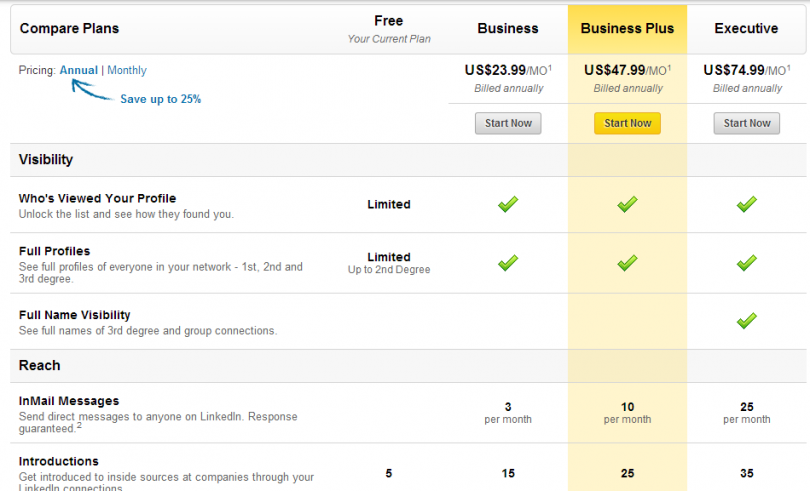Click Executive checkmark in Full Profiles row
The width and height of the screenshot is (810, 491).
[x=746, y=263]
